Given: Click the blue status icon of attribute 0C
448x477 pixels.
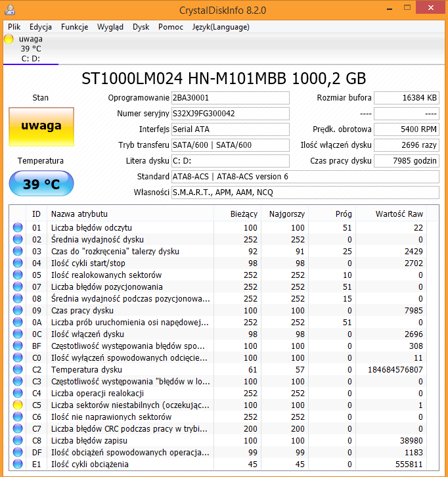Looking at the screenshot, I should (x=18, y=334).
